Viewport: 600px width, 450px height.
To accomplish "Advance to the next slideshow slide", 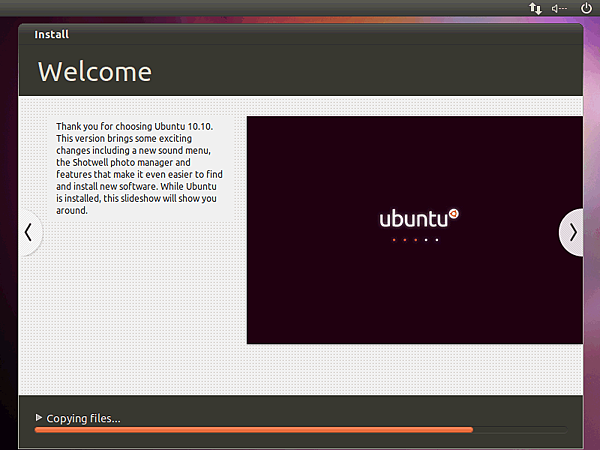I will pyautogui.click(x=572, y=232).
